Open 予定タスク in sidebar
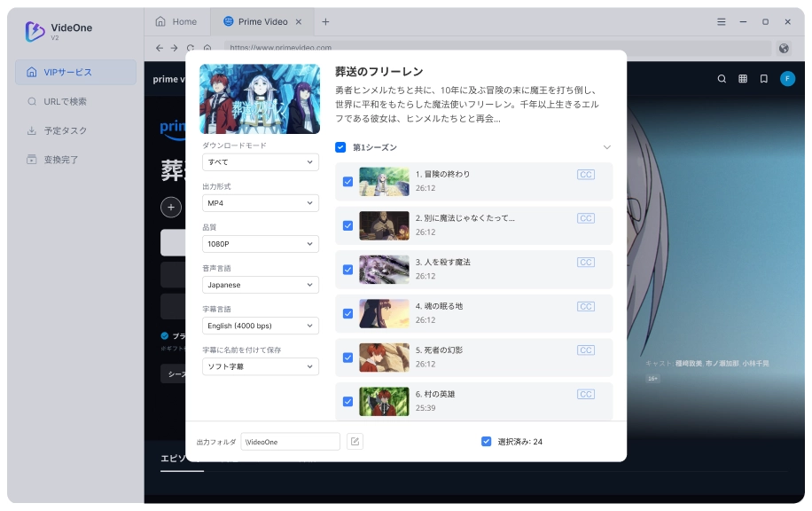The image size is (812, 511). (75, 130)
